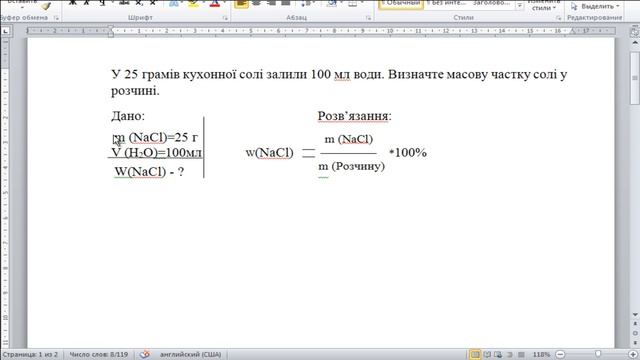Click the английский (США) language indicator
This screenshot has height=360, width=640.
click(190, 354)
